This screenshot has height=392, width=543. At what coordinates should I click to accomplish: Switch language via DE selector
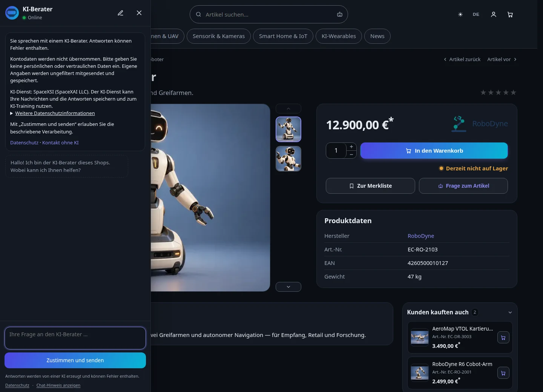476,14
